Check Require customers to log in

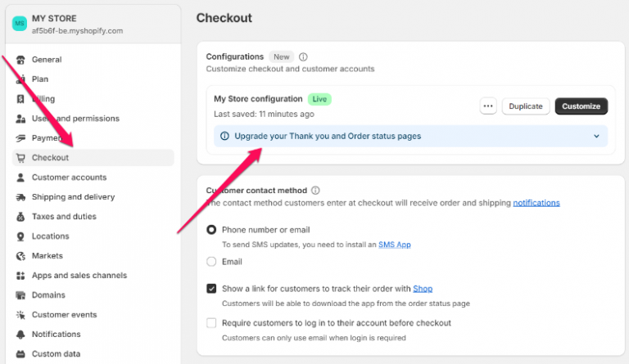(x=211, y=323)
